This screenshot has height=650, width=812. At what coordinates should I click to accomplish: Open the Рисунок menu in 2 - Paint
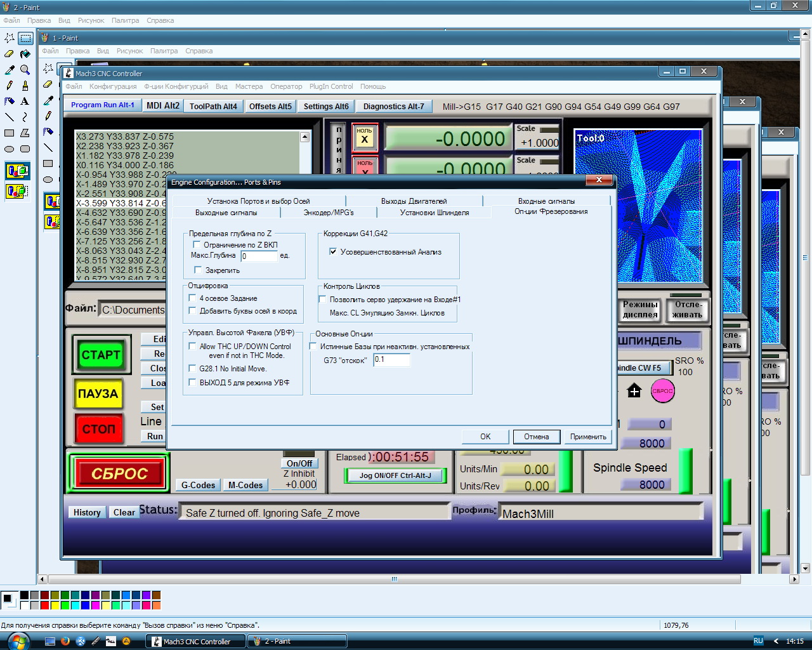coord(91,20)
